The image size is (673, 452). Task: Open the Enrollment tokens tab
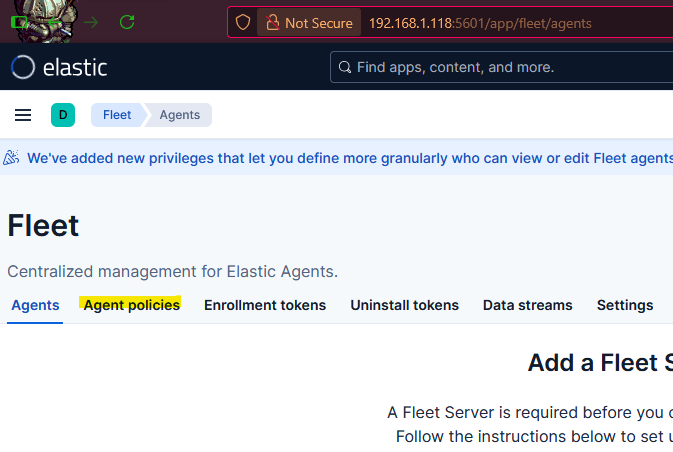(265, 305)
